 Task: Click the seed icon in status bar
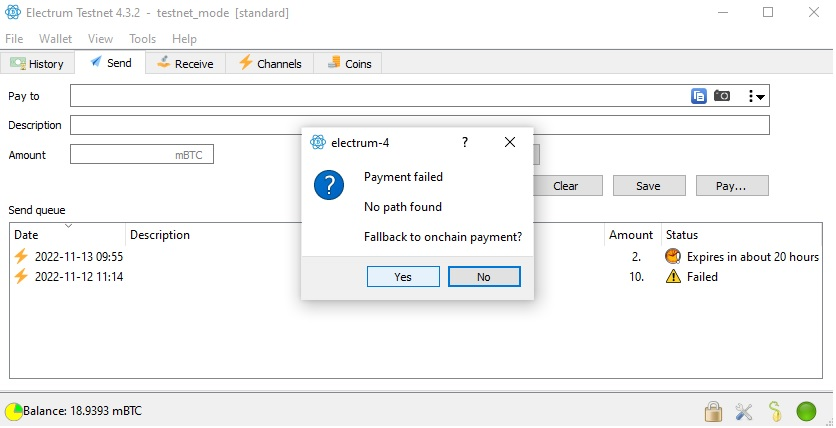[x=775, y=411]
